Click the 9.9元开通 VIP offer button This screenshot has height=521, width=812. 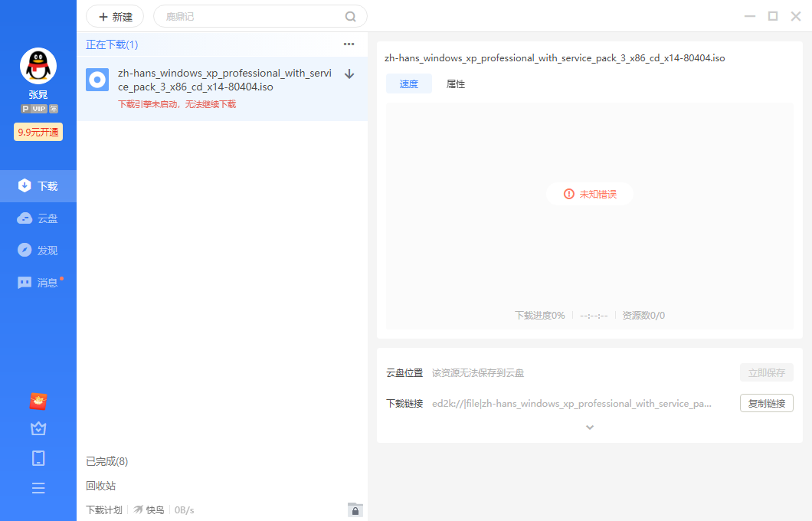(x=38, y=132)
